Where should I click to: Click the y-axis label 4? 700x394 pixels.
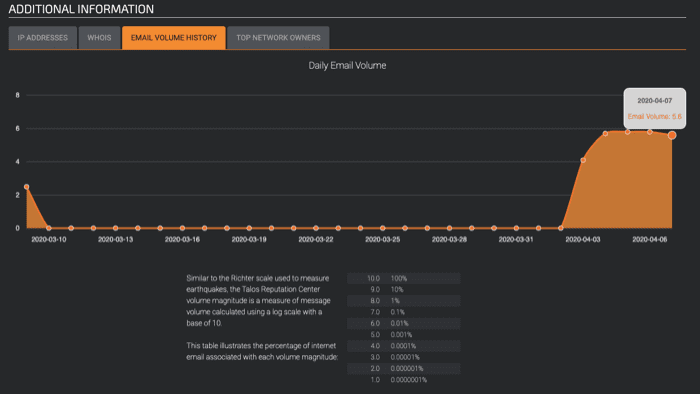click(17, 162)
